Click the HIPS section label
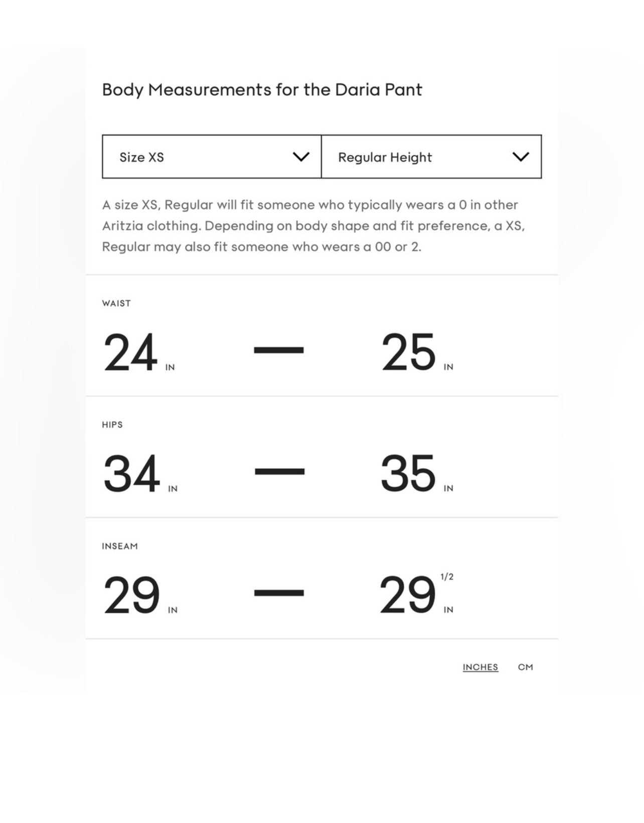This screenshot has height=823, width=644. pyautogui.click(x=112, y=425)
